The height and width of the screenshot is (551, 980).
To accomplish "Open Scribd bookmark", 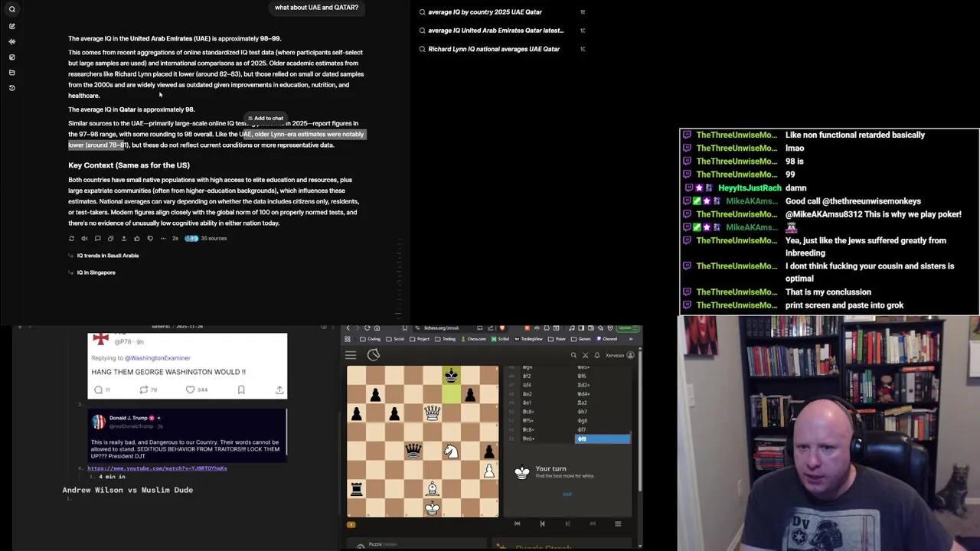I will [500, 339].
